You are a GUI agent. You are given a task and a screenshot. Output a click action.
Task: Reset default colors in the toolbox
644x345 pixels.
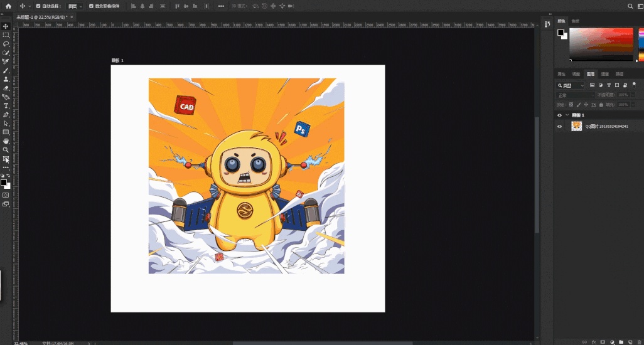[3, 175]
